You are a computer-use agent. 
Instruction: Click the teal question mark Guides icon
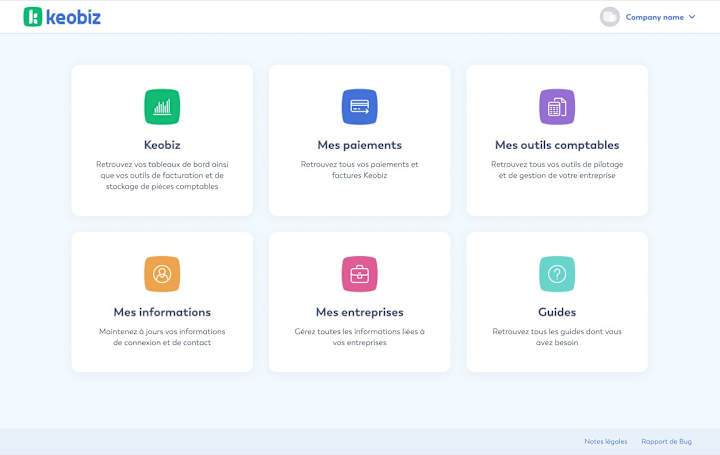(x=557, y=274)
